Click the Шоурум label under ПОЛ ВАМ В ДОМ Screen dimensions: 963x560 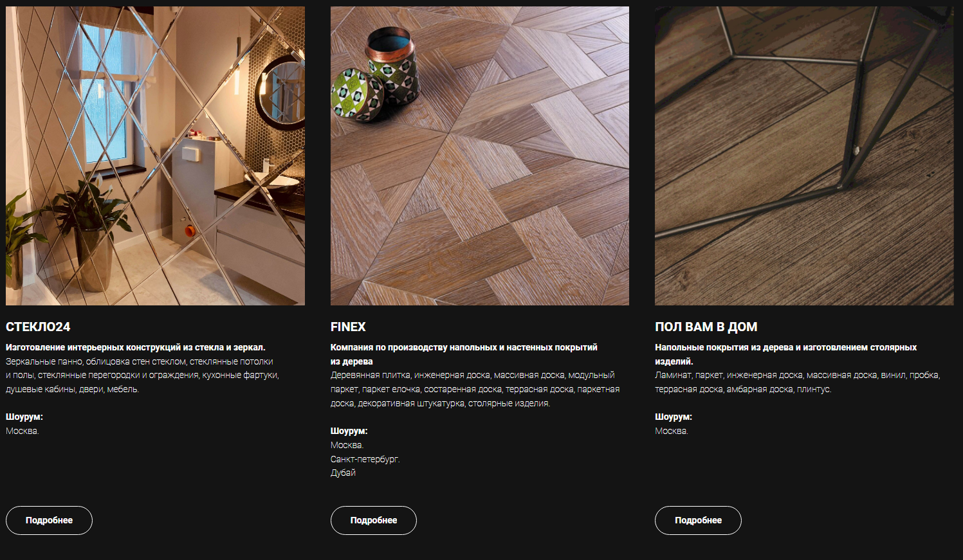(x=674, y=417)
